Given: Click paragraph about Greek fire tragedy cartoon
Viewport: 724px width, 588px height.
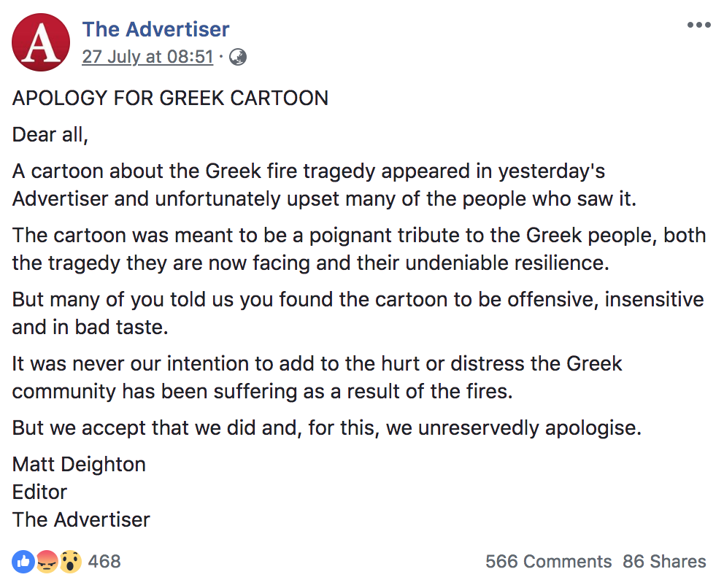Looking at the screenshot, I should (x=324, y=185).
